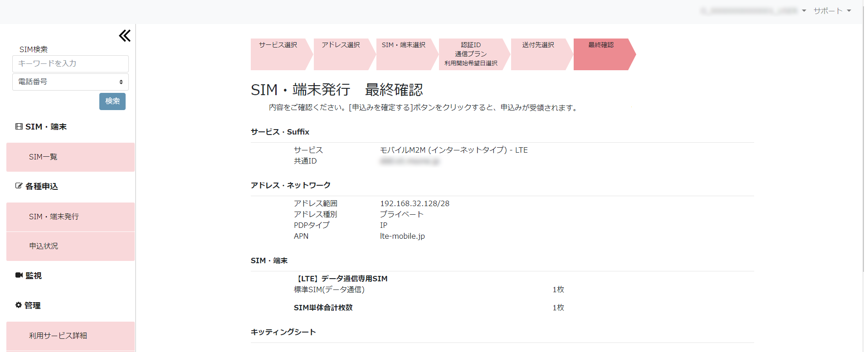
Task: Open 利用サービス詳細 in the sidebar
Action: 70,336
